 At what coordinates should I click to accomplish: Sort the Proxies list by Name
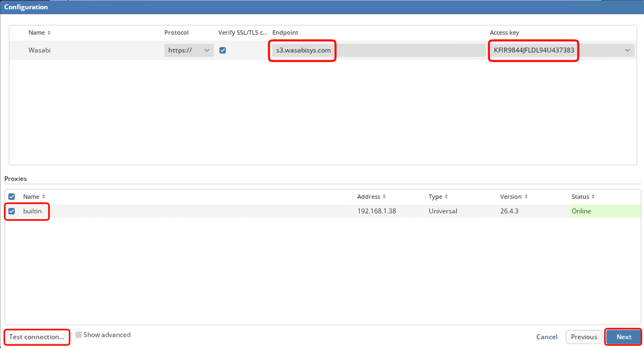point(34,197)
